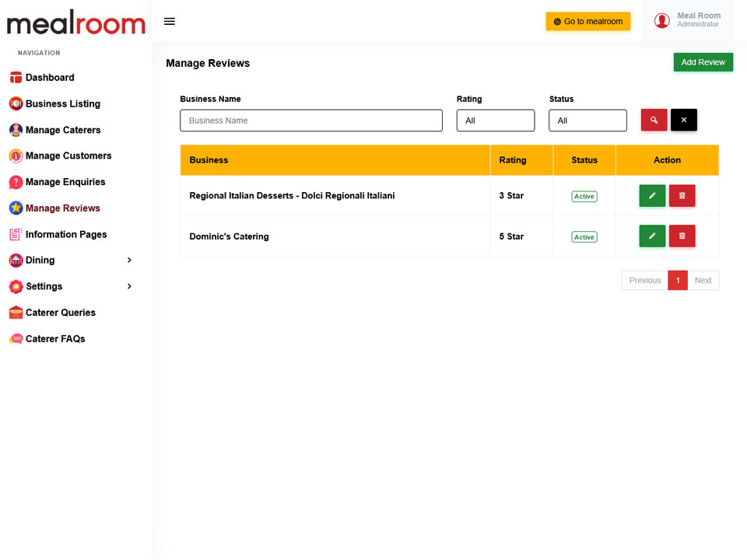Open Information Pages section
This screenshot has width=747, height=560.
pyautogui.click(x=66, y=234)
